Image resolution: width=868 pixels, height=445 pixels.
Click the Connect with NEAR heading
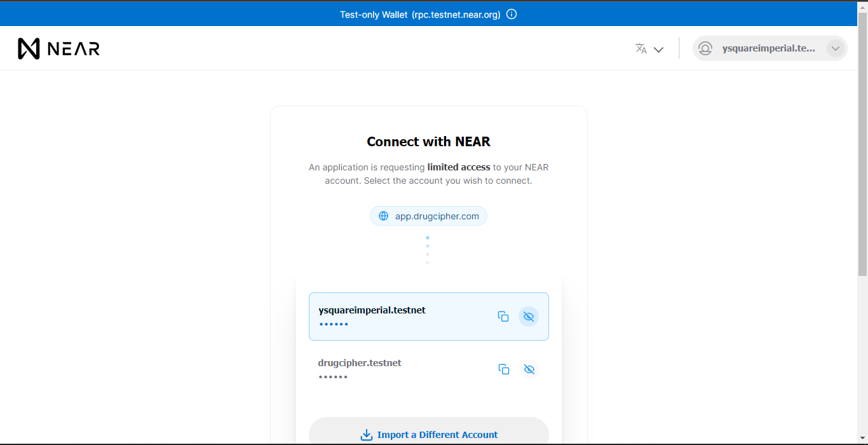[x=429, y=142]
